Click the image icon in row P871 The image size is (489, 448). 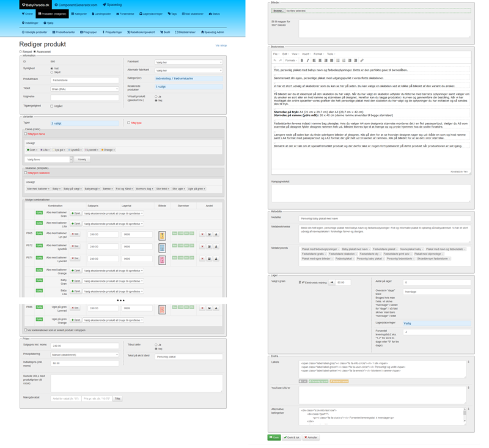coord(209,259)
